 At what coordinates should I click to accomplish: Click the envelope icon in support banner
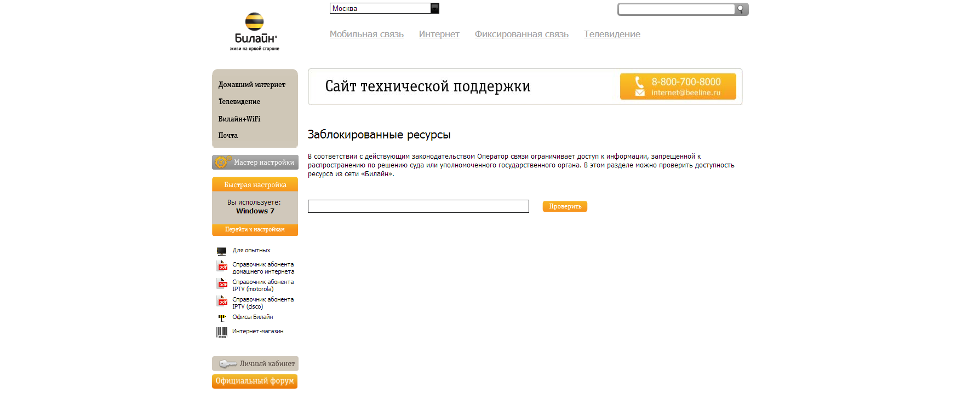coord(640,93)
